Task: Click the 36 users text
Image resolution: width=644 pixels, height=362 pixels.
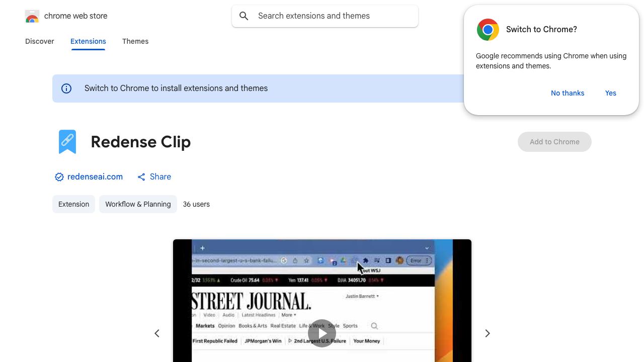Action: tap(196, 204)
